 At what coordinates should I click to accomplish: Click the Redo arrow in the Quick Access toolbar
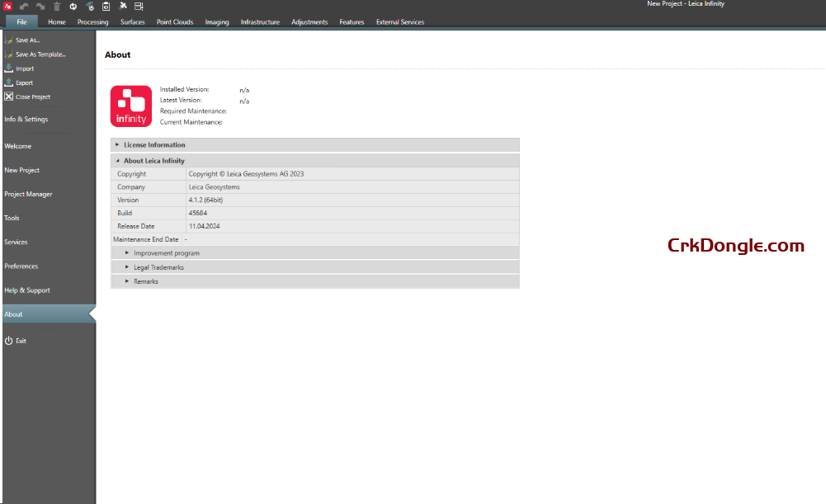(x=40, y=7)
